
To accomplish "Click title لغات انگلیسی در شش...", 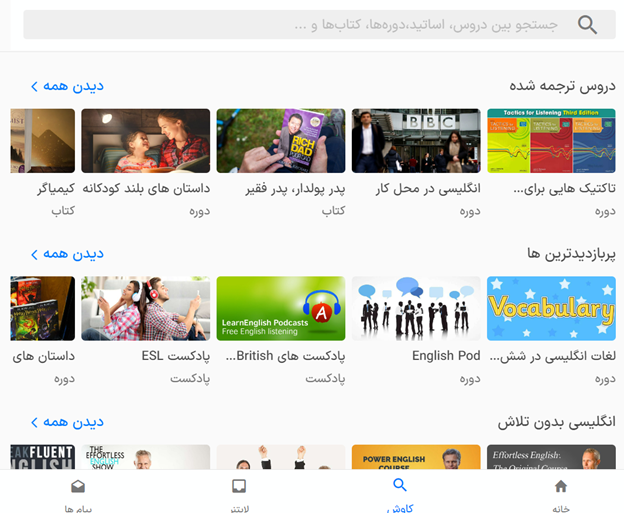I will tap(553, 356).
